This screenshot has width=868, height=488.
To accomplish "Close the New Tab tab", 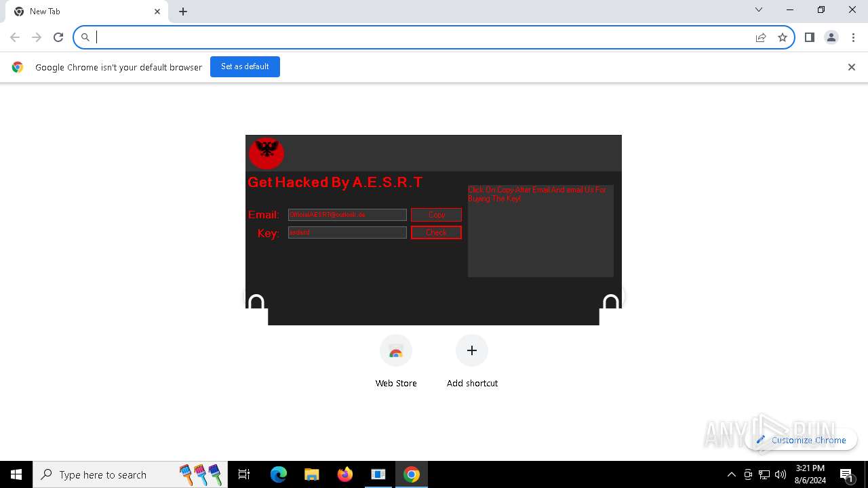I will pyautogui.click(x=157, y=12).
